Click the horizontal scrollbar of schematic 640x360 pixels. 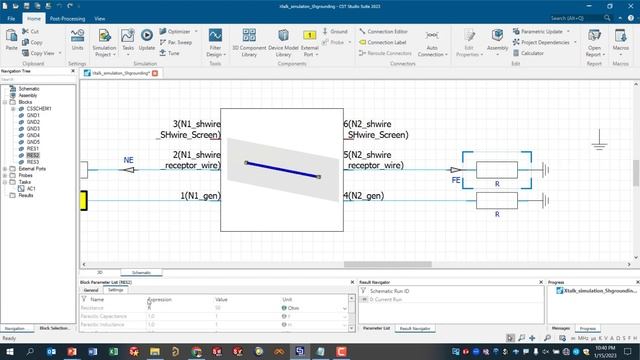387,264
